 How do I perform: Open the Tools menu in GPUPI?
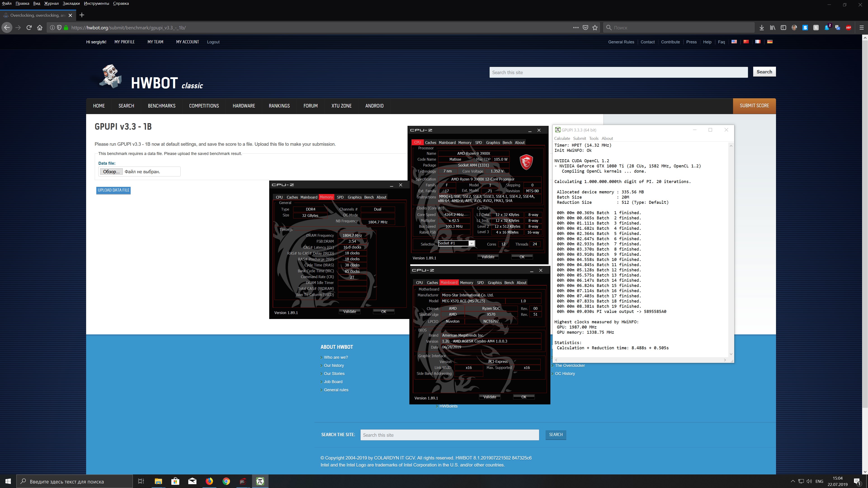(594, 138)
